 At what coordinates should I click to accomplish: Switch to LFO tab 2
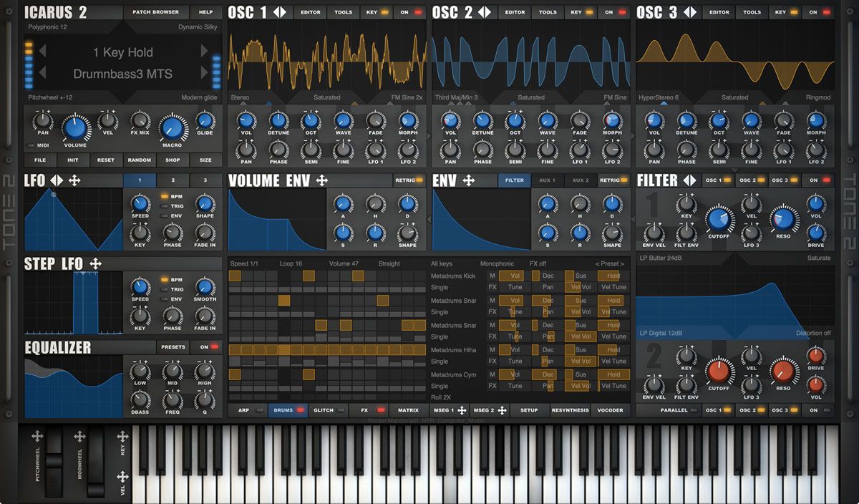click(173, 180)
